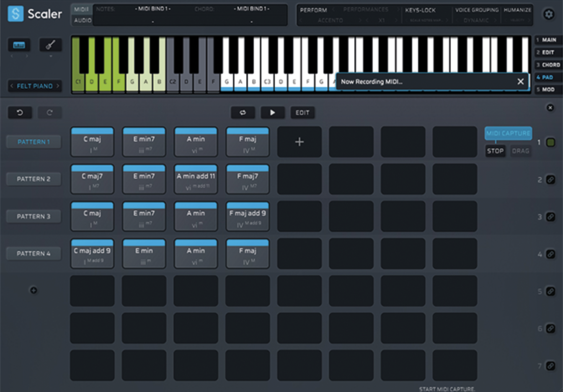Screen dimensions: 563x392
Task: Click previous arrow beside Felt Piano
Action: coord(12,86)
